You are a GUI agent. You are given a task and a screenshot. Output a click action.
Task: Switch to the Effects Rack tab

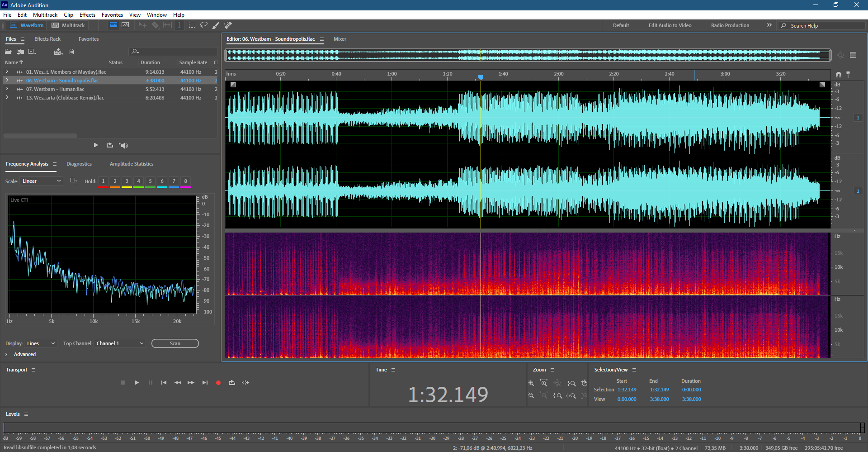[47, 39]
